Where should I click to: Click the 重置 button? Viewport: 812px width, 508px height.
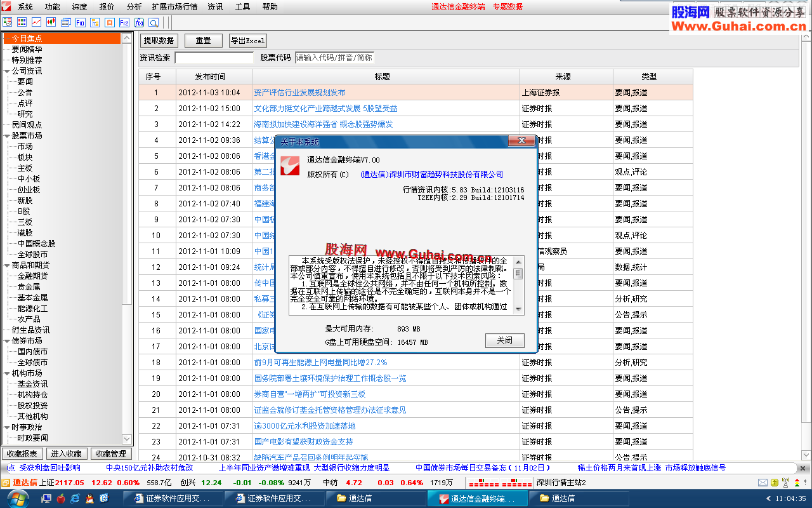(204, 41)
